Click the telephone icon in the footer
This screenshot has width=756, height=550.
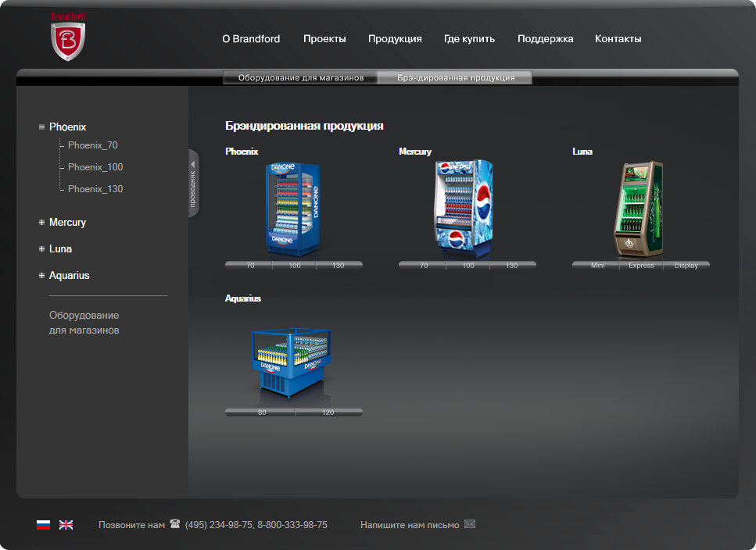175,523
